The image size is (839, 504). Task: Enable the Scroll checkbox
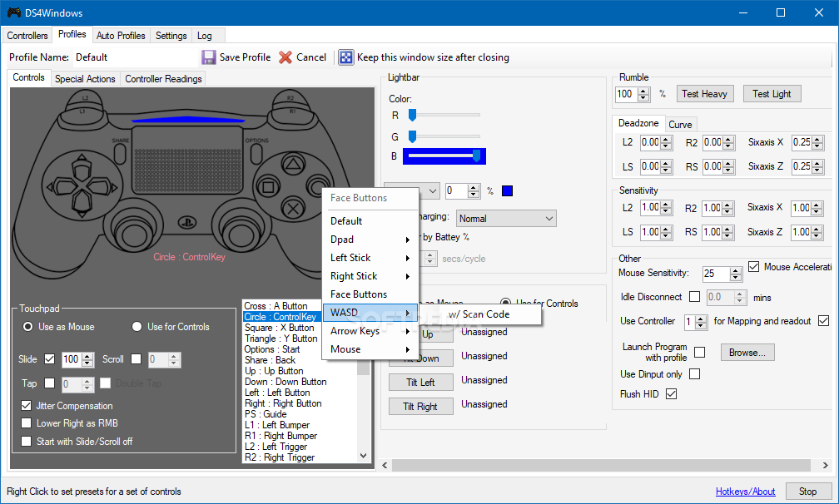pyautogui.click(x=137, y=359)
